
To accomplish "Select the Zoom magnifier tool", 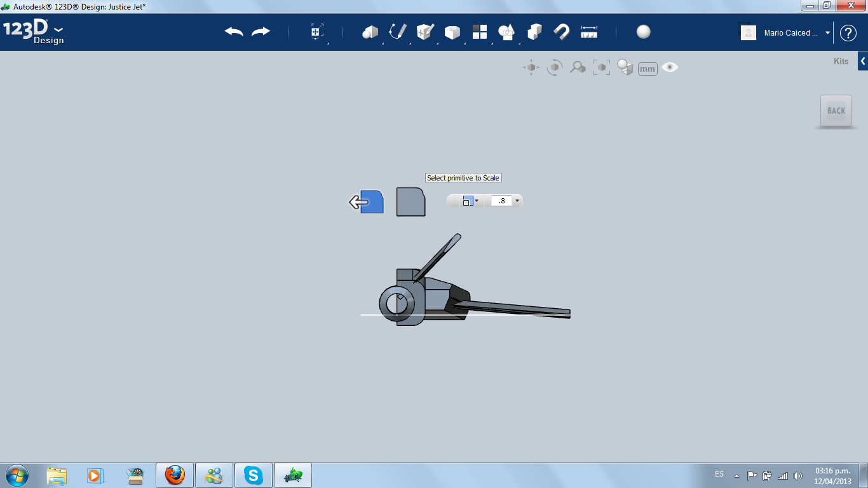I will pos(578,67).
